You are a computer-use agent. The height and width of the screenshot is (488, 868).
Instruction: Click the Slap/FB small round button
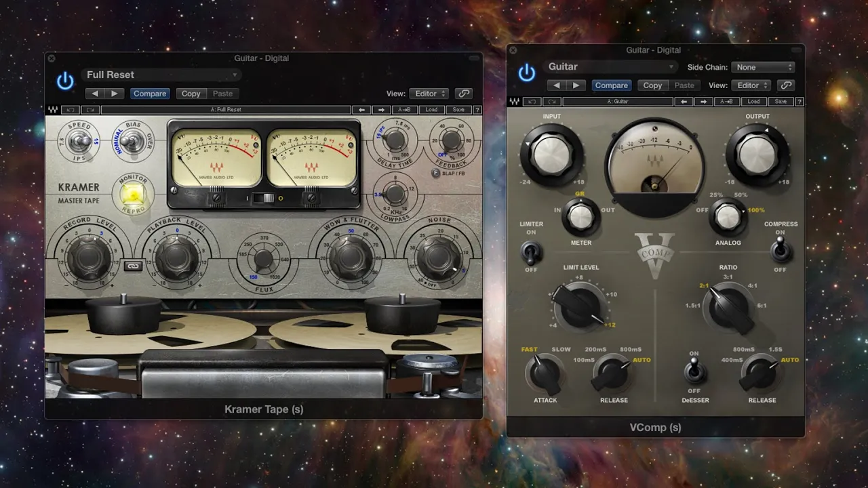(436, 173)
